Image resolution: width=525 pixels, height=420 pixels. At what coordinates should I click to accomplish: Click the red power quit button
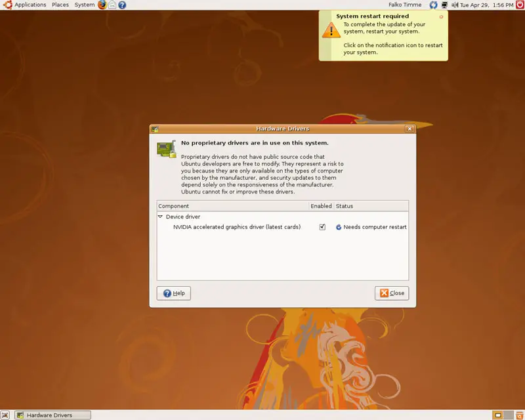tap(520, 5)
